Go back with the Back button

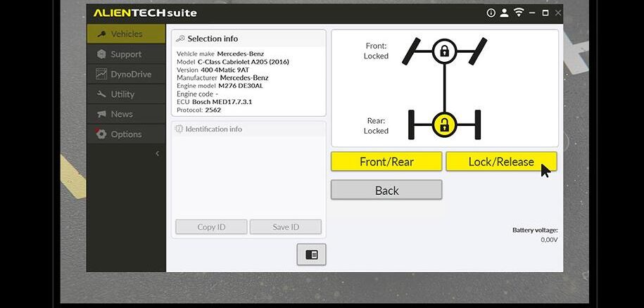pos(386,191)
